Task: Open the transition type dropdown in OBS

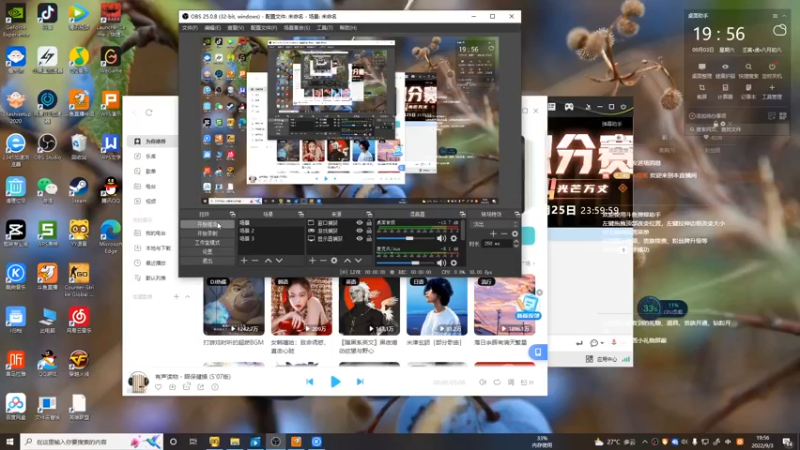Action: click(495, 224)
